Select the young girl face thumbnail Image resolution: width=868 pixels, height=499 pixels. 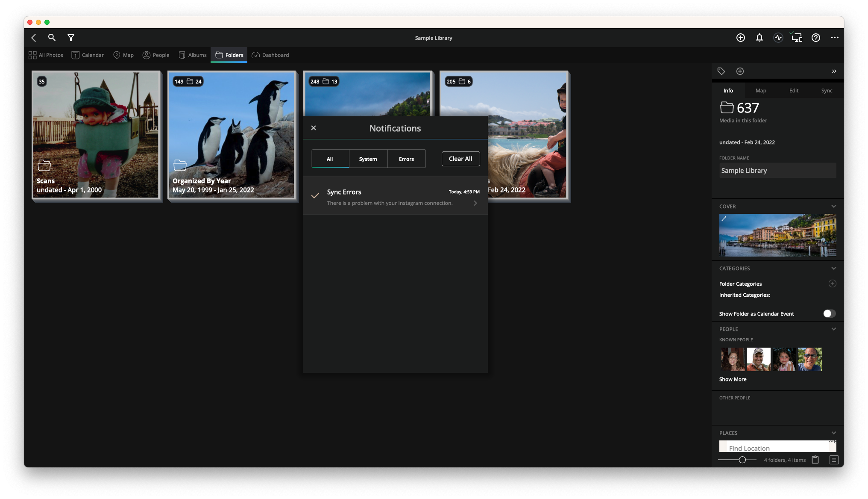click(784, 359)
